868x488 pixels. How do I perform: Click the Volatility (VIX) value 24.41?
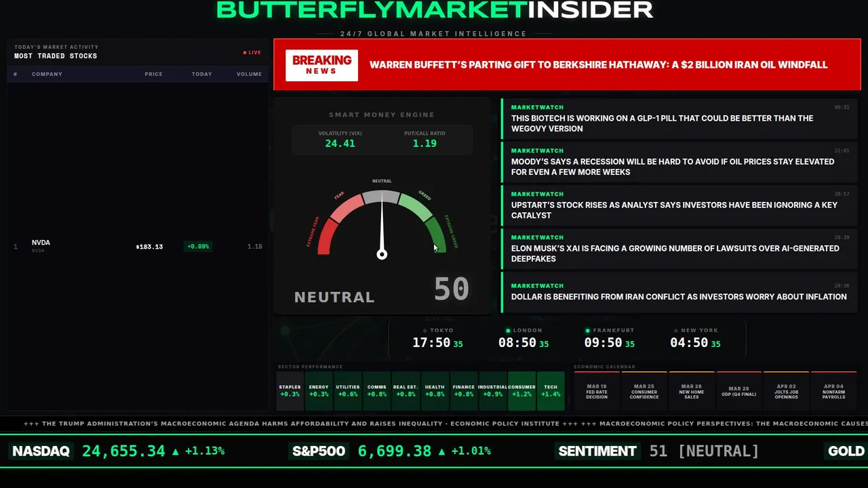[x=340, y=143]
